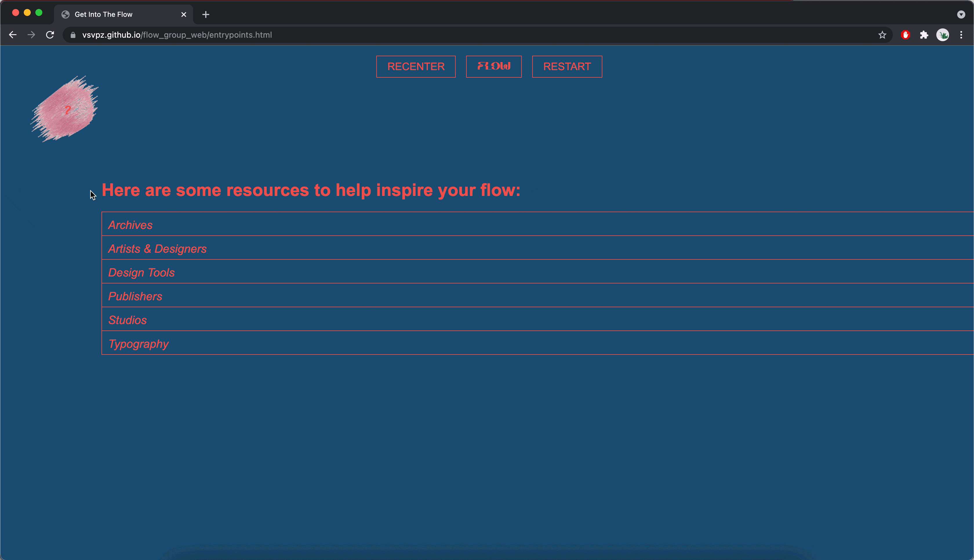Screen dimensions: 974x560
Task: Click the address bar URL
Action: pyautogui.click(x=177, y=35)
